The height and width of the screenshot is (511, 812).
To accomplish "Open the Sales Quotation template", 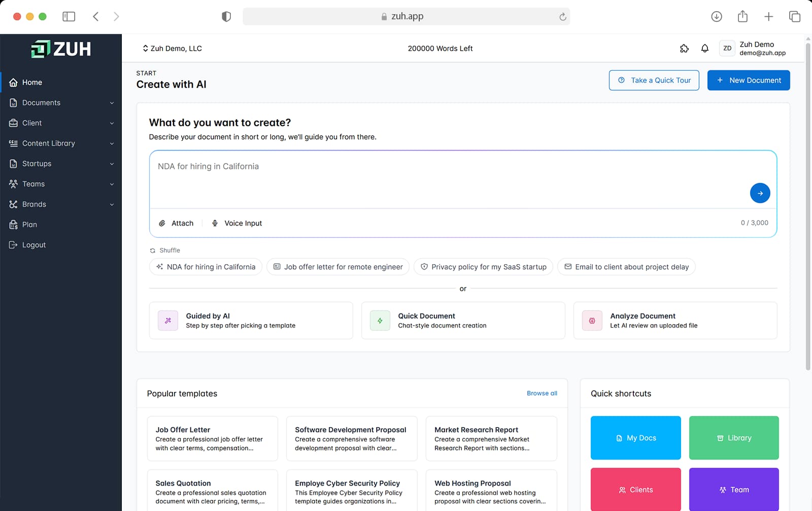I will pyautogui.click(x=212, y=490).
